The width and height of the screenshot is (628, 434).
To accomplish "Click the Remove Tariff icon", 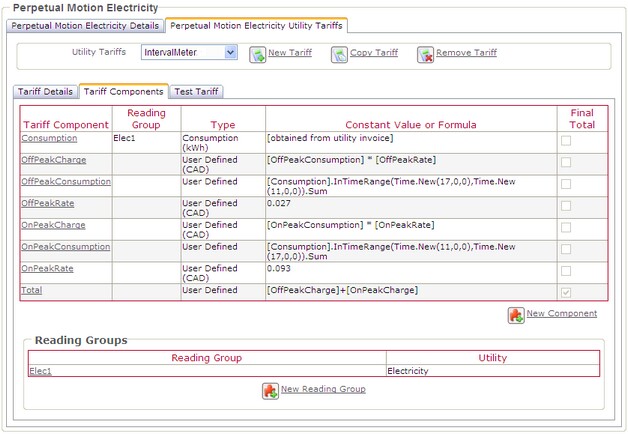I will tap(425, 54).
